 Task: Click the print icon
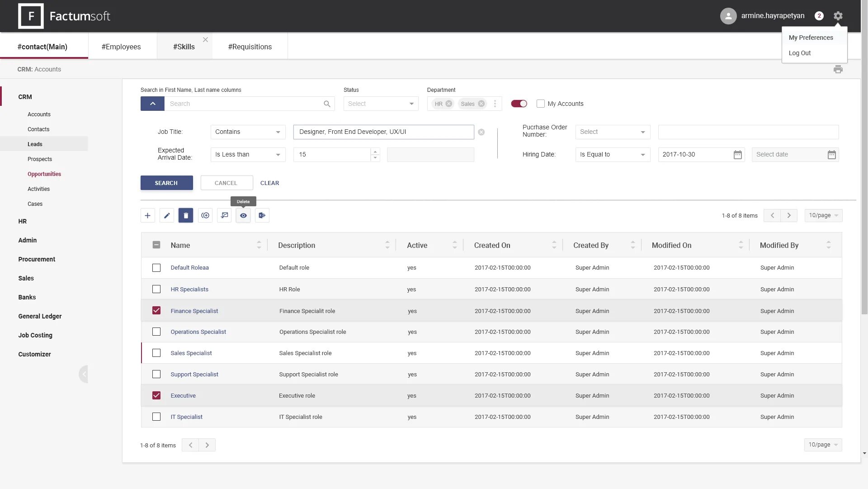point(838,69)
